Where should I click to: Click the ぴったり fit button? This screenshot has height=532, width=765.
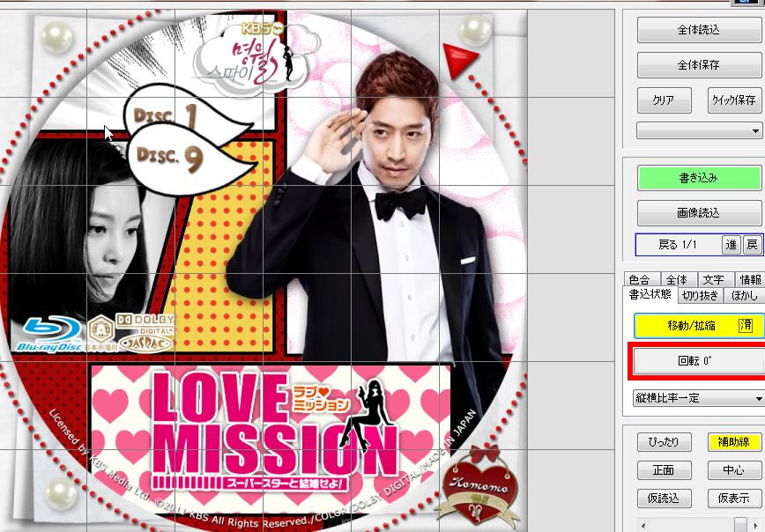coord(664,442)
